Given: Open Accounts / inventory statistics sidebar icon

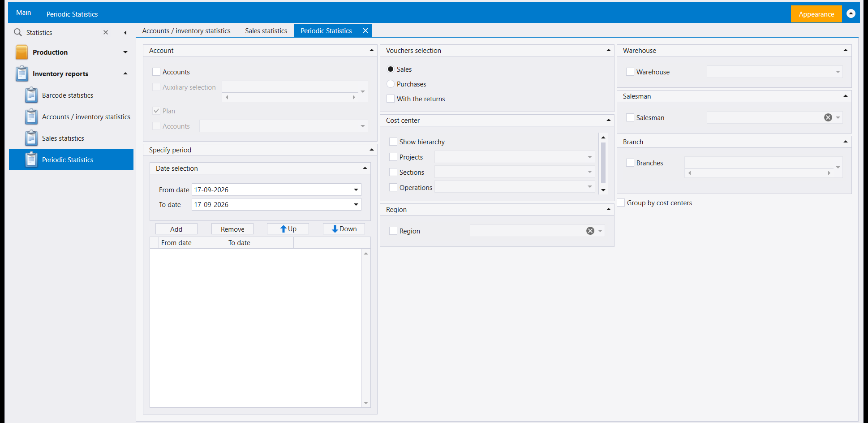Looking at the screenshot, I should [x=31, y=117].
